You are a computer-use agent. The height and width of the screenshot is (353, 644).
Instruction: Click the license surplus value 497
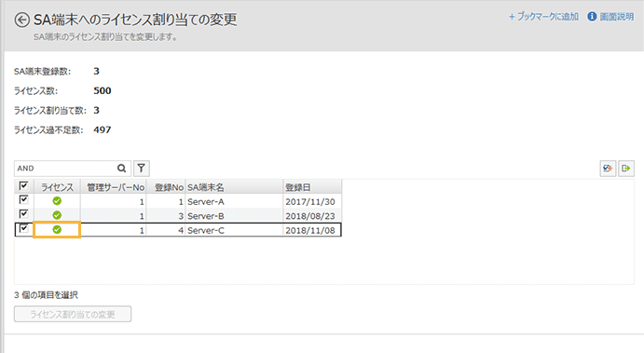[103, 129]
